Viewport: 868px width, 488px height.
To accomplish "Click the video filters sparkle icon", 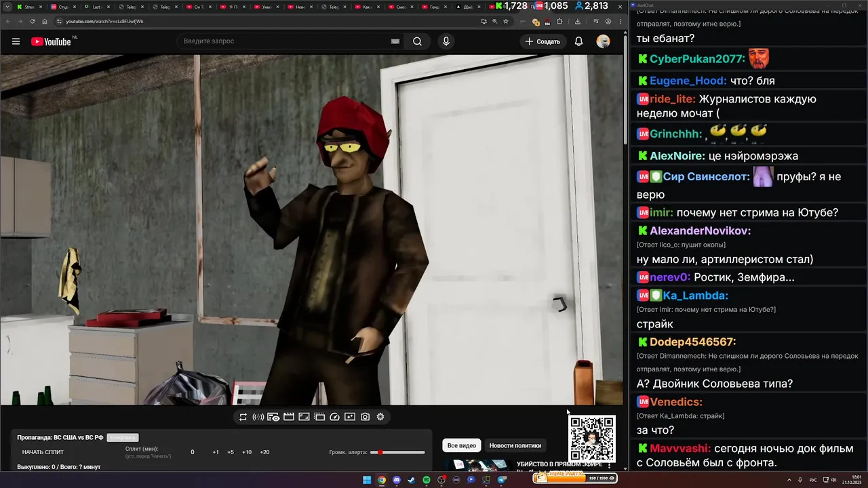I will pyautogui.click(x=350, y=417).
